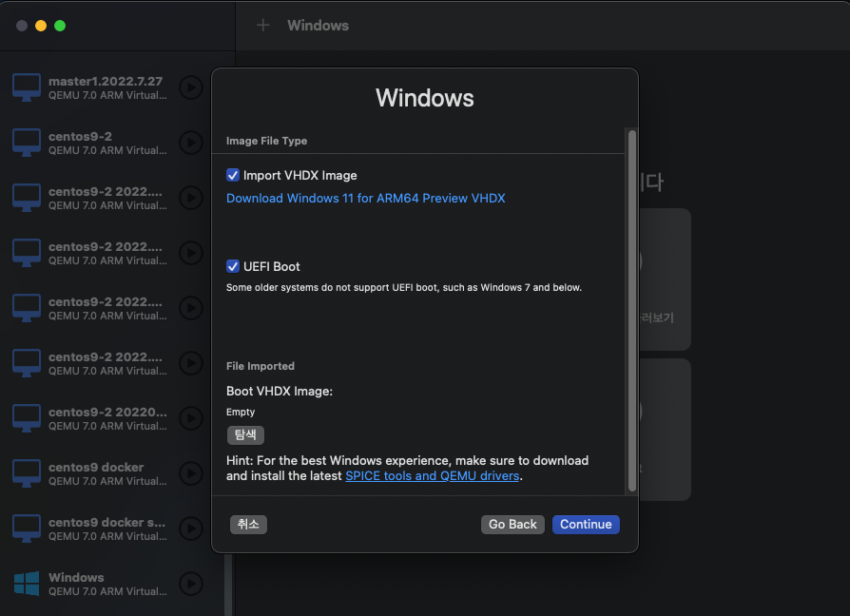The height and width of the screenshot is (616, 850).
Task: Start the centos9 docker VM via play icon
Action: click(x=191, y=473)
